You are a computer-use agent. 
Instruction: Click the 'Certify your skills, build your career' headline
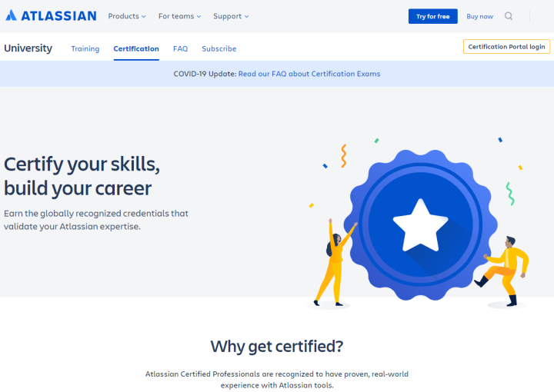pos(82,176)
